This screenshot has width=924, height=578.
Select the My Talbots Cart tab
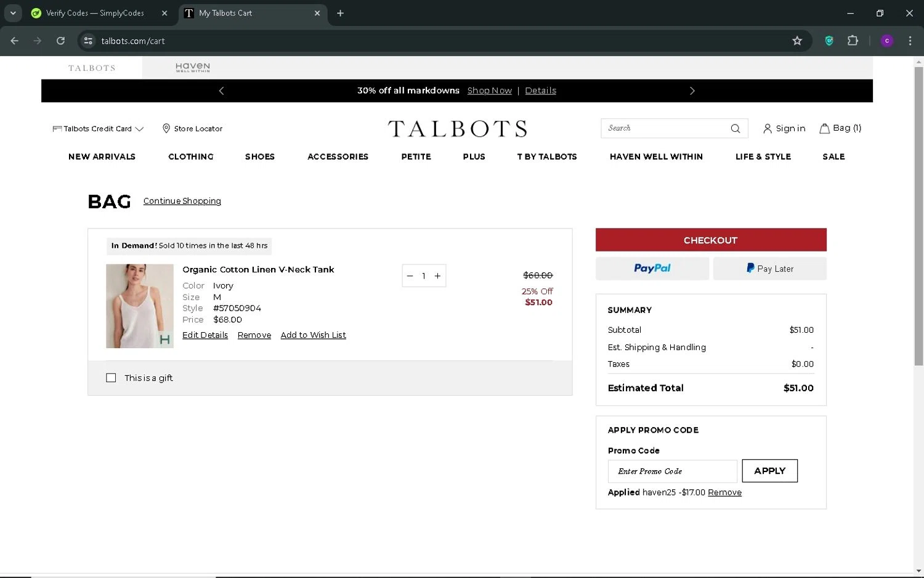(x=225, y=13)
